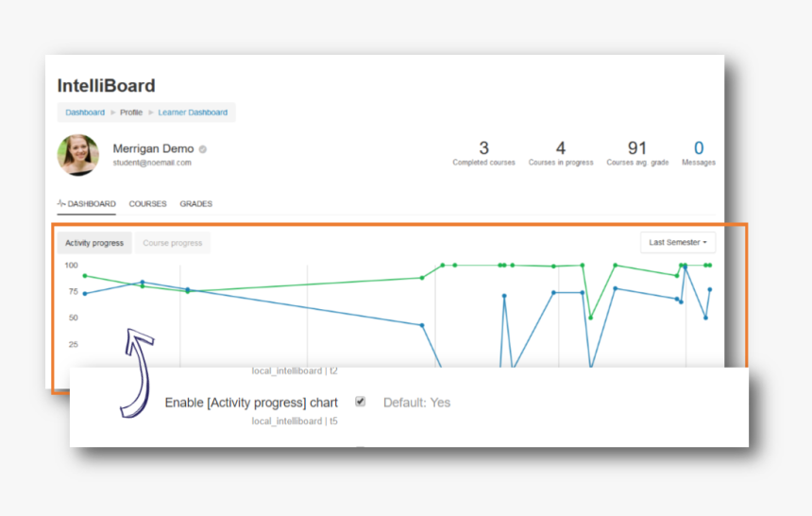Click the Courses in progress count
Image resolution: width=812 pixels, height=516 pixels.
tap(561, 148)
